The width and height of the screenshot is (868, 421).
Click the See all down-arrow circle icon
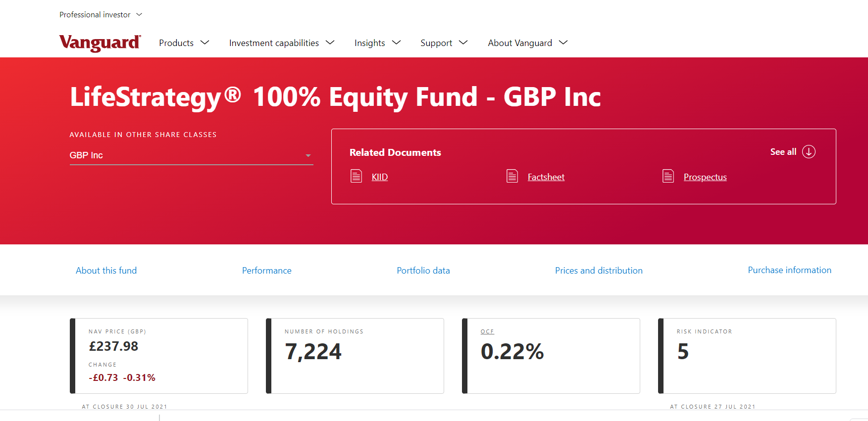click(x=809, y=152)
